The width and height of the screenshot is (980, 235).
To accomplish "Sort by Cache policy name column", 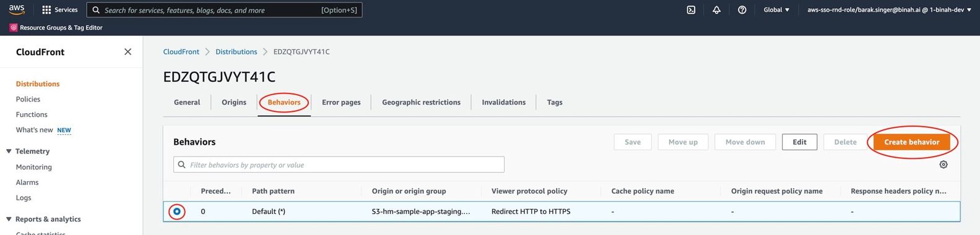I will point(643,191).
